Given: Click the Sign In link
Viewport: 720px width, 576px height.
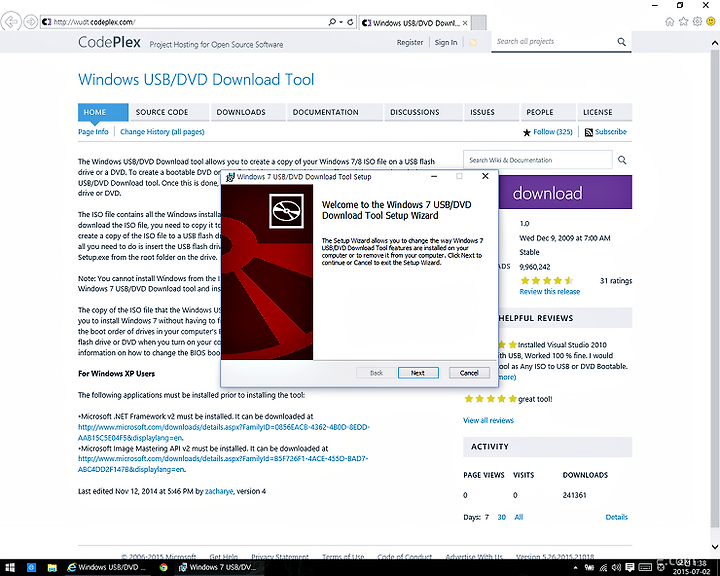Looking at the screenshot, I should tap(446, 42).
